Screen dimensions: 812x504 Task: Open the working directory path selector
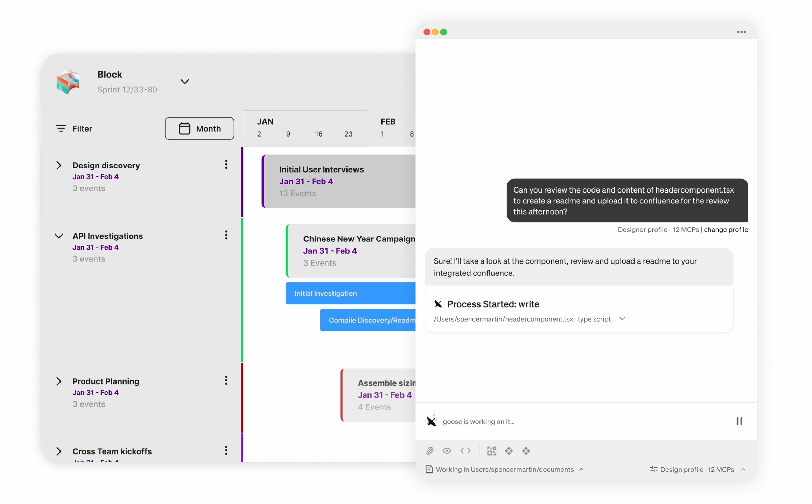point(504,469)
